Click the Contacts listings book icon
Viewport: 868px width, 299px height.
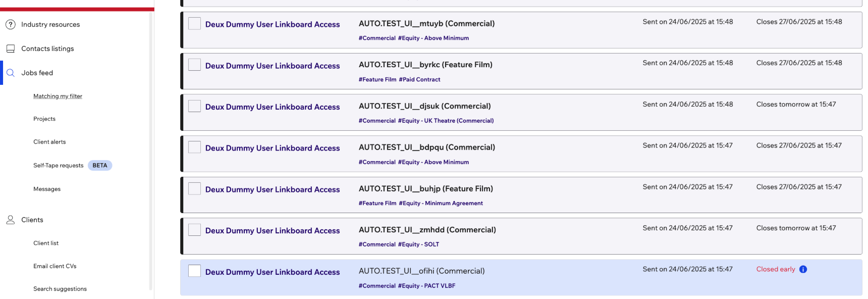[x=10, y=48]
